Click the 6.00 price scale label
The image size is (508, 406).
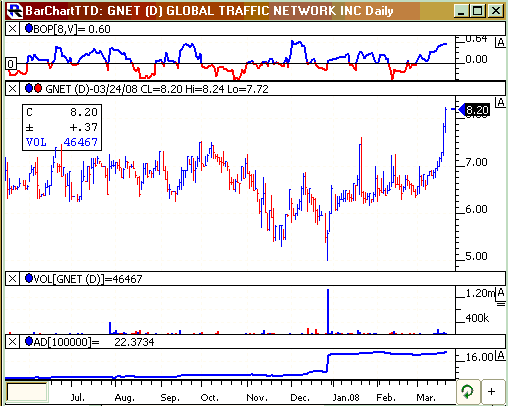(476, 209)
